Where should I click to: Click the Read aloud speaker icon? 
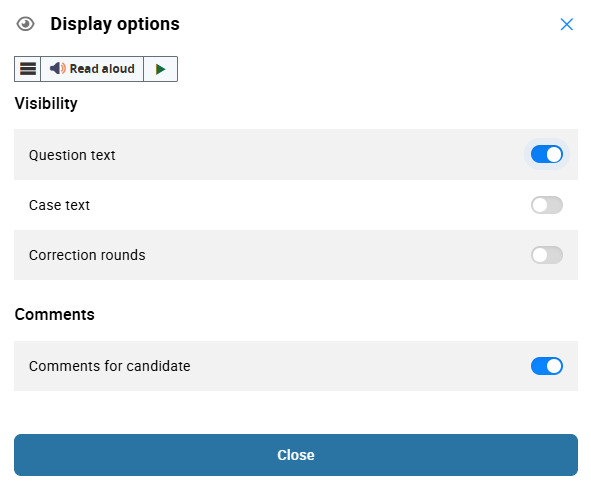pos(58,69)
